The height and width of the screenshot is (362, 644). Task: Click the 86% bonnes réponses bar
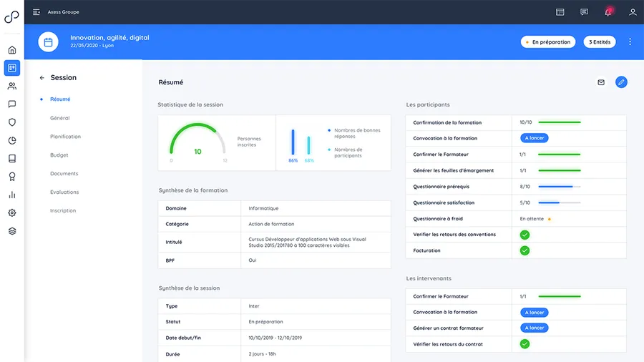[x=293, y=142]
